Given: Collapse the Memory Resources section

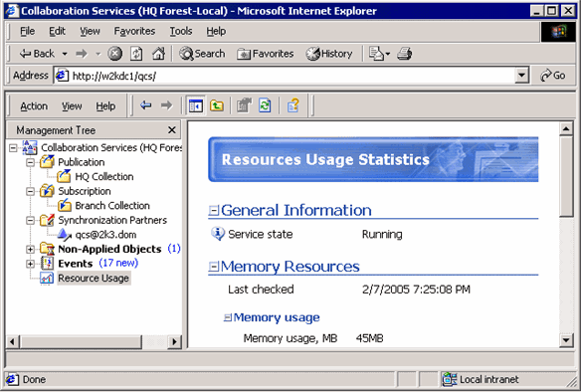Looking at the screenshot, I should tap(213, 267).
